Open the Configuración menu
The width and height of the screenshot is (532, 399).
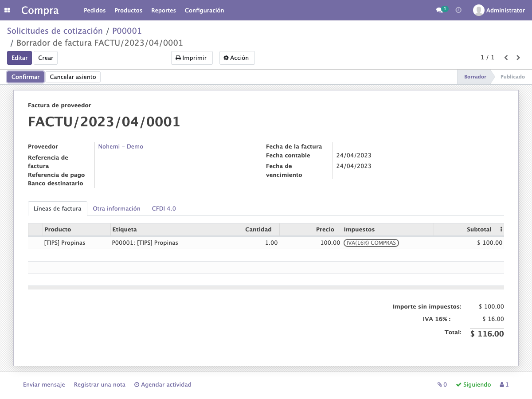pyautogui.click(x=204, y=10)
